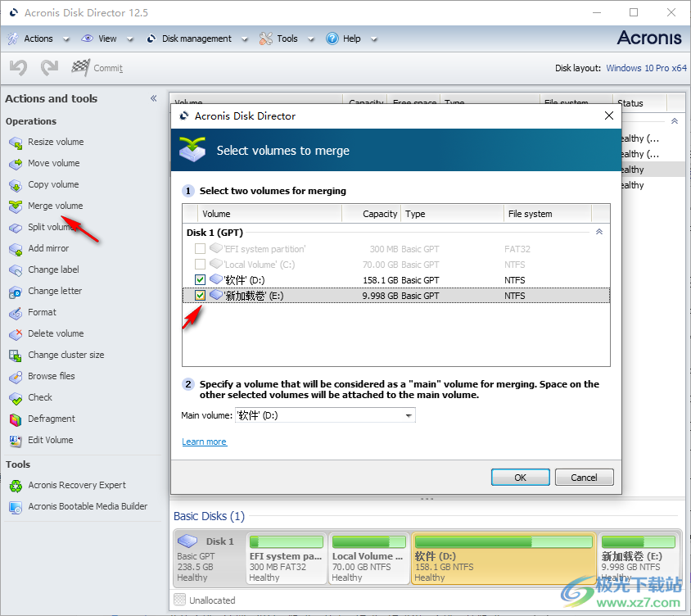Click the Format icon
The width and height of the screenshot is (691, 616).
tap(16, 313)
